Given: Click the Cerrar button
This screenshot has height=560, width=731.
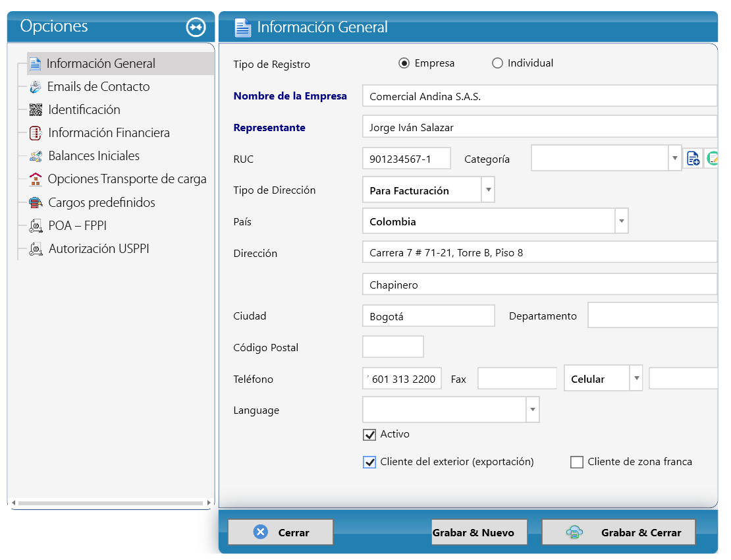Looking at the screenshot, I should point(281,532).
